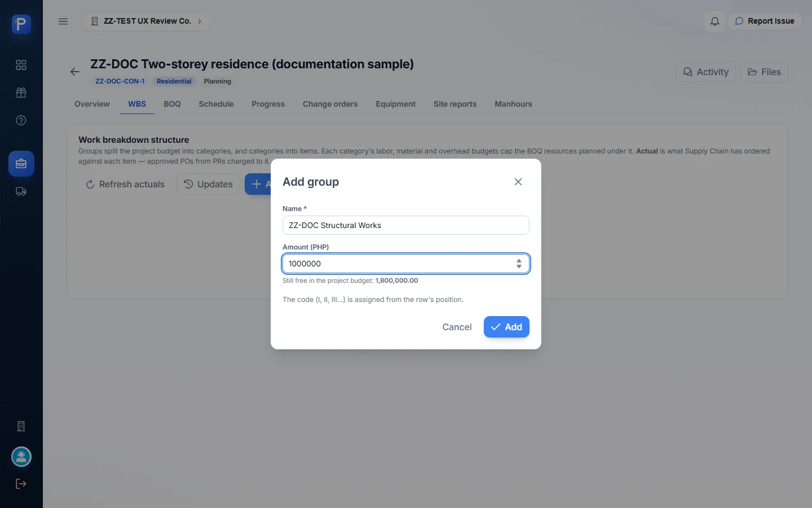Switch to the Site reports tab
This screenshot has height=508, width=812.
pyautogui.click(x=455, y=104)
